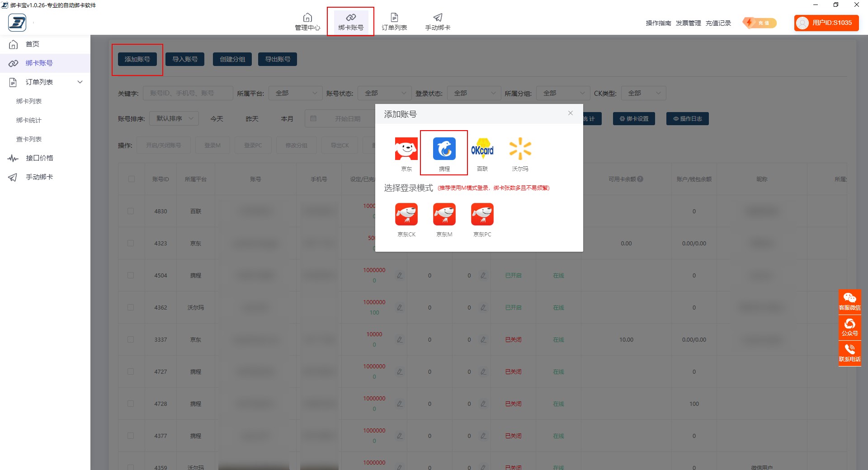Screen dimensions: 868x470
Task: Filter by 今天
Action: pyautogui.click(x=217, y=119)
